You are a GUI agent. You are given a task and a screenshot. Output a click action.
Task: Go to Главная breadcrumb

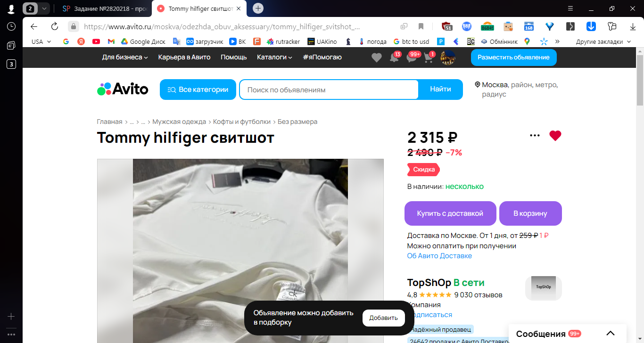[109, 122]
